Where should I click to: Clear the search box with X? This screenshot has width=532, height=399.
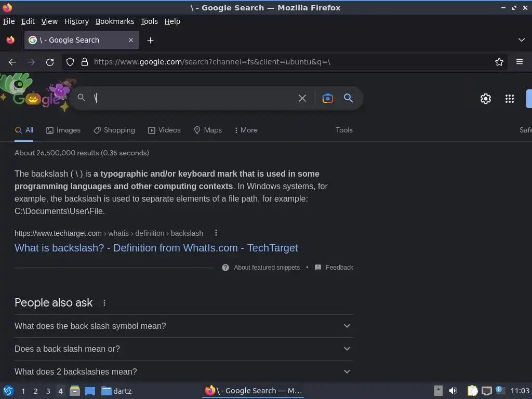pyautogui.click(x=302, y=98)
